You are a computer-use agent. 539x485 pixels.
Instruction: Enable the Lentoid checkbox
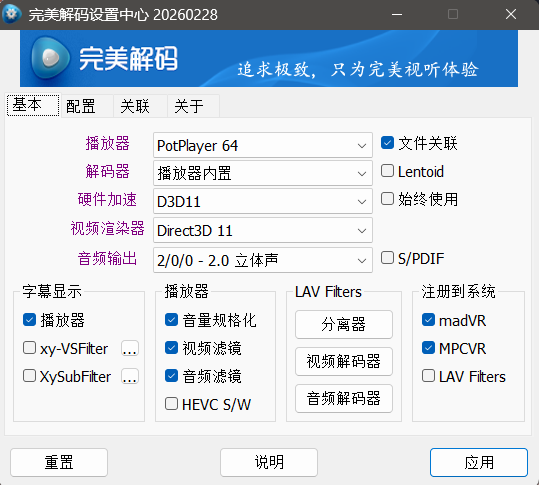pyautogui.click(x=387, y=171)
